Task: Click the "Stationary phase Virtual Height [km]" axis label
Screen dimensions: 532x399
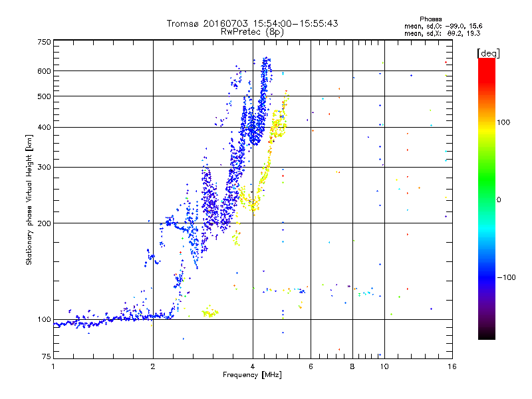Action: tap(29, 199)
